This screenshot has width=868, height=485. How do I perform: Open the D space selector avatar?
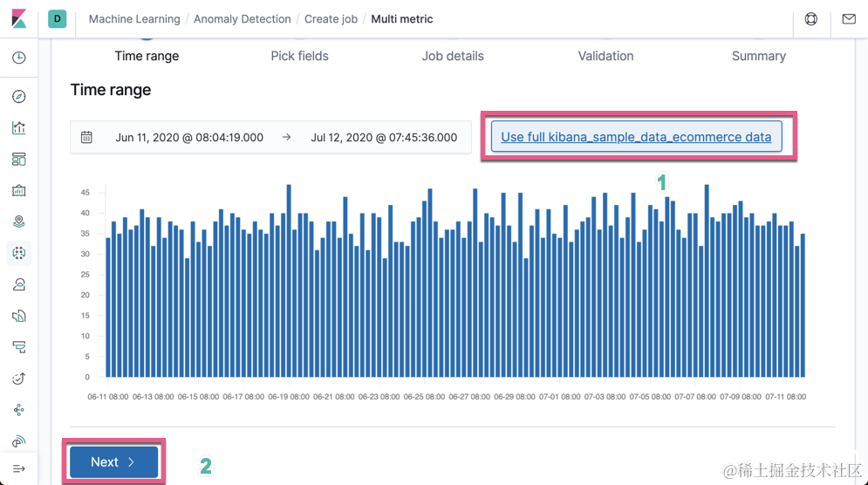[57, 19]
